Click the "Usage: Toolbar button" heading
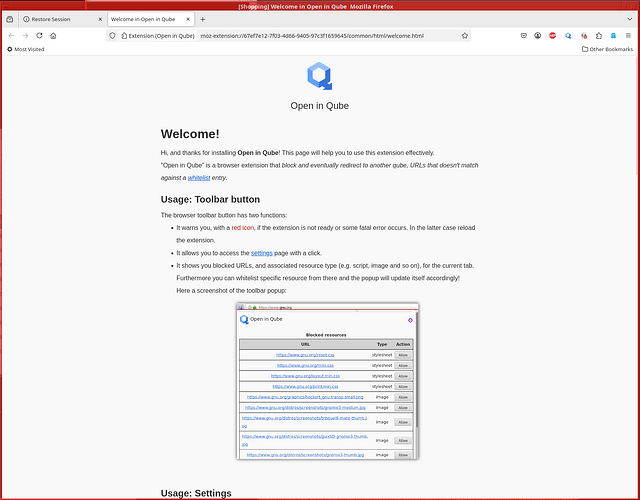The width and height of the screenshot is (640, 500). point(210,200)
